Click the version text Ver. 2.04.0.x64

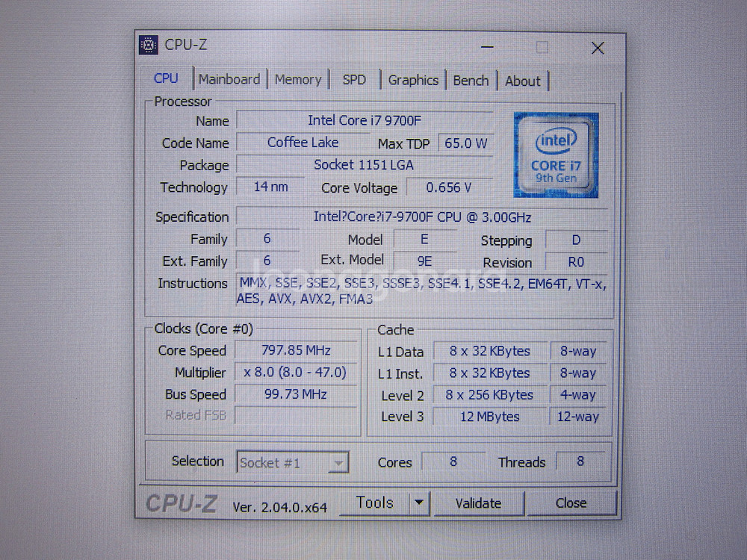pyautogui.click(x=279, y=508)
